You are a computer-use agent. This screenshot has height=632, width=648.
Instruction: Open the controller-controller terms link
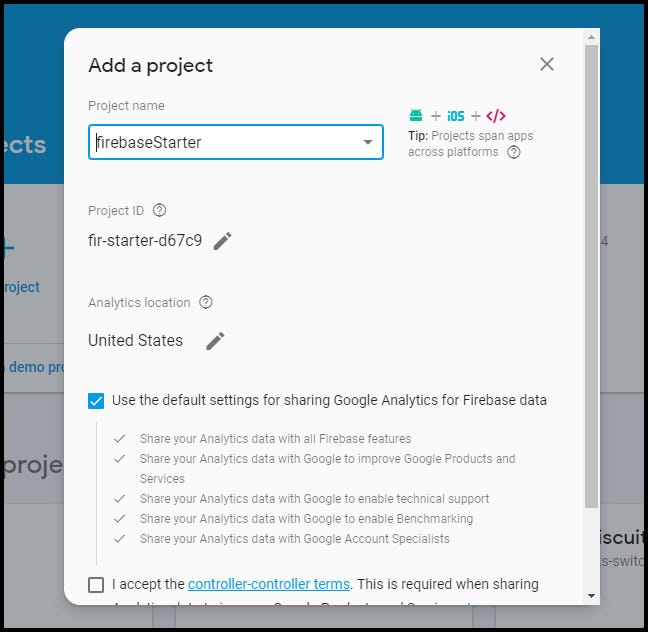269,584
